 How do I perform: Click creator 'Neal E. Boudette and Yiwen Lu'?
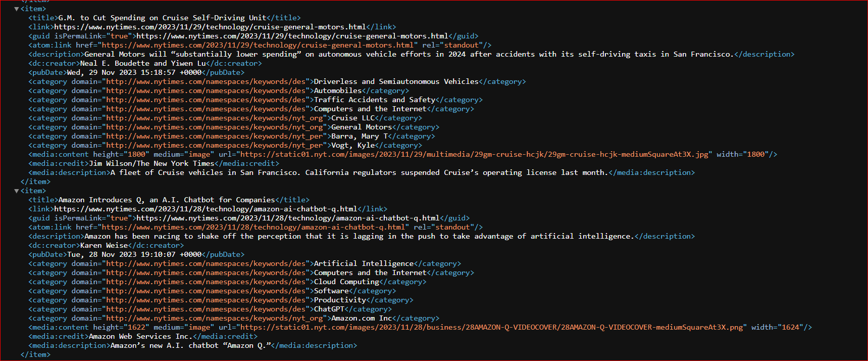tap(143, 63)
